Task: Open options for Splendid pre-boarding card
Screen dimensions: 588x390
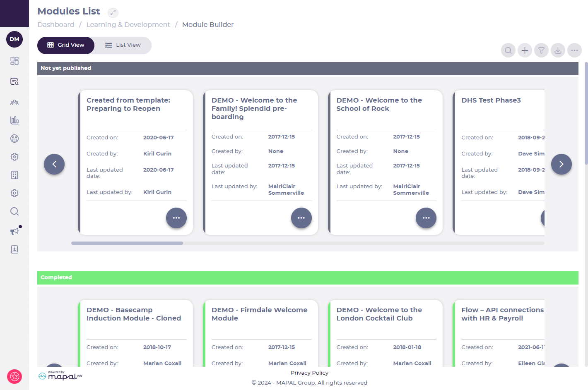Action: (x=301, y=218)
